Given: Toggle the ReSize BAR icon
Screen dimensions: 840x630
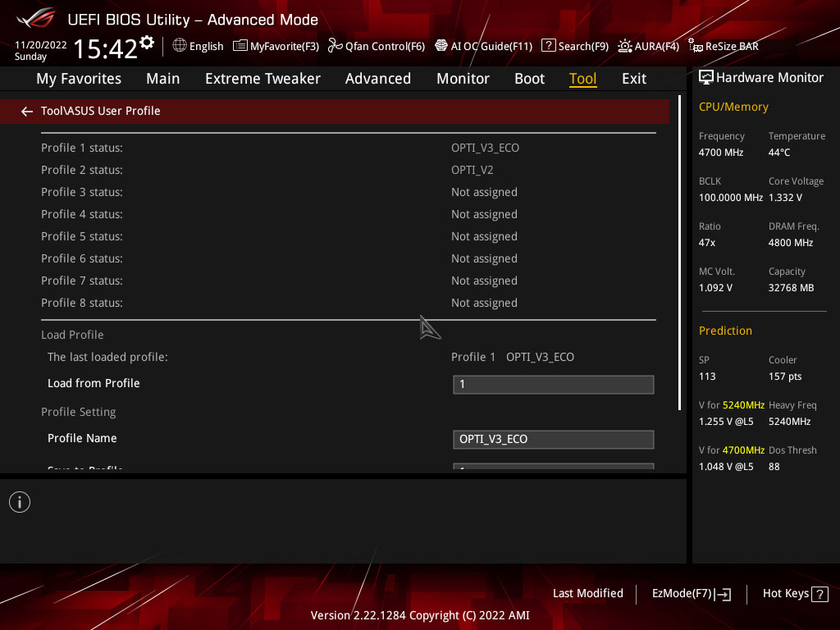Looking at the screenshot, I should (696, 46).
